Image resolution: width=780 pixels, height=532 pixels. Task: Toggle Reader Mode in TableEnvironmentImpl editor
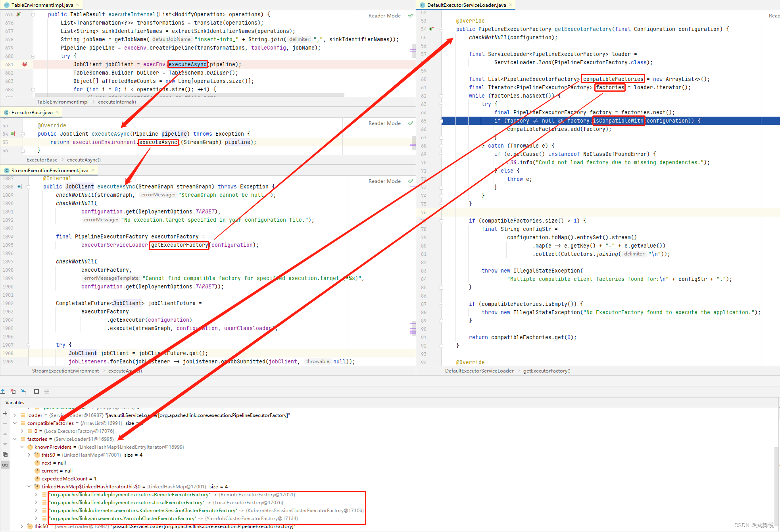384,16
